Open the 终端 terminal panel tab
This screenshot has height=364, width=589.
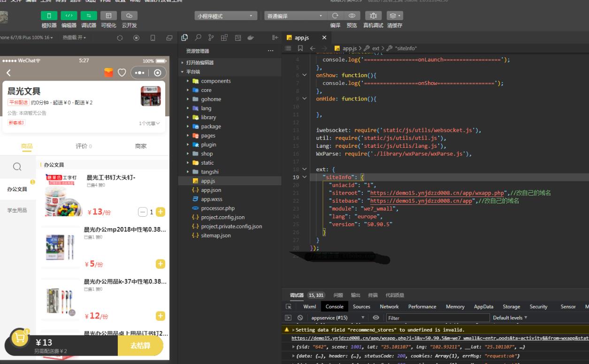point(373,295)
